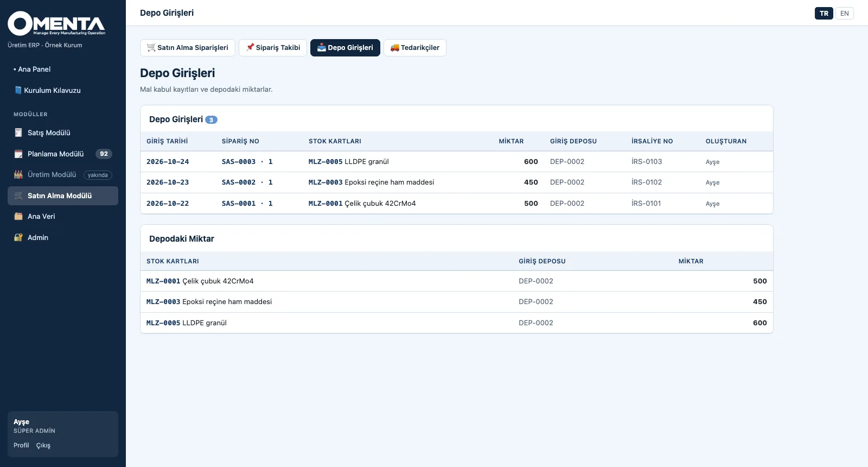868x467 pixels.
Task: Click waybill number İRS-0102
Action: tap(647, 182)
